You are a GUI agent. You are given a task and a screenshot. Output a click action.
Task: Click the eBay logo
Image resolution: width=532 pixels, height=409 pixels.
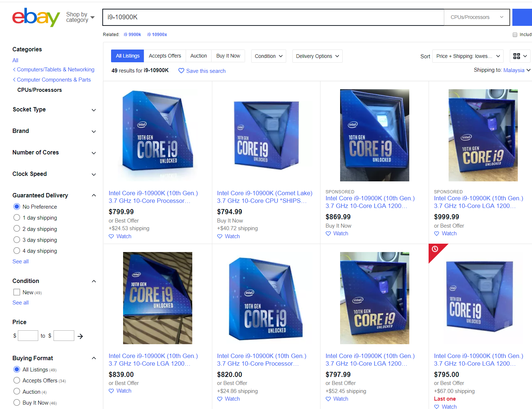pyautogui.click(x=36, y=17)
